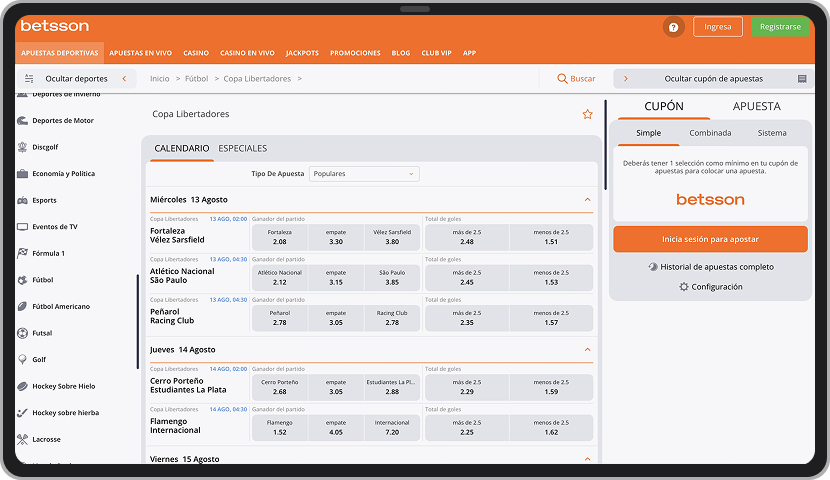830x480 pixels.
Task: Open Deportes de Motor helmet icon
Action: pyautogui.click(x=22, y=121)
